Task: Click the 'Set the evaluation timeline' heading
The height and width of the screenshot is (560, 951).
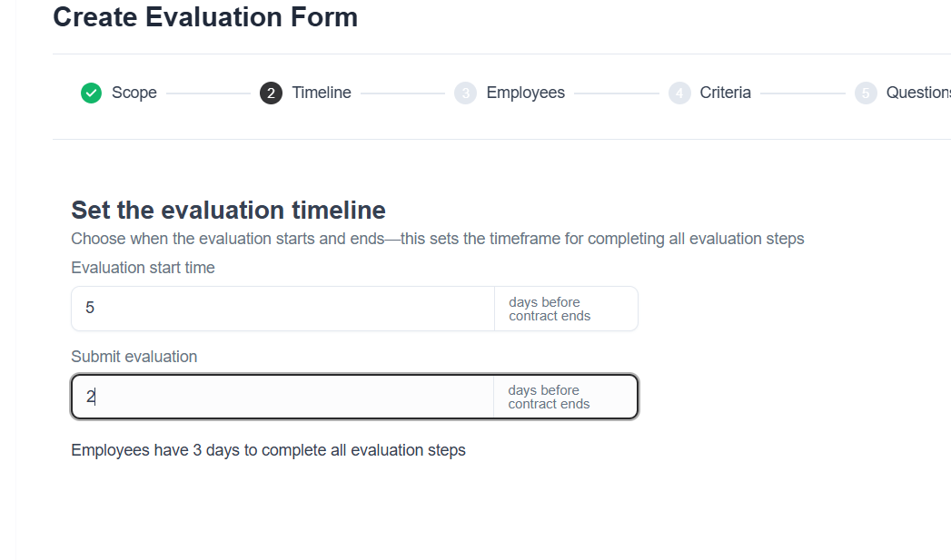Action: pos(228,211)
